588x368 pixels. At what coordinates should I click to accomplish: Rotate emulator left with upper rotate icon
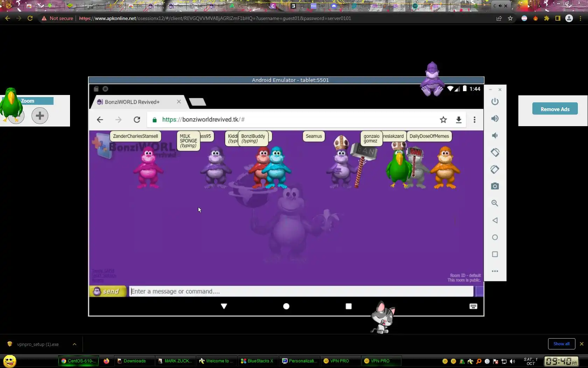tap(495, 152)
